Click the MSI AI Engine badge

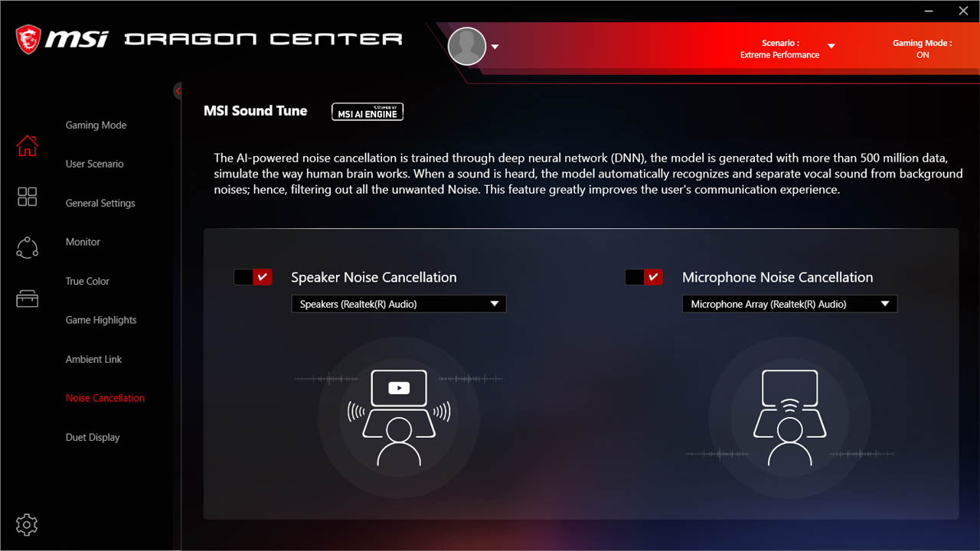pyautogui.click(x=367, y=112)
